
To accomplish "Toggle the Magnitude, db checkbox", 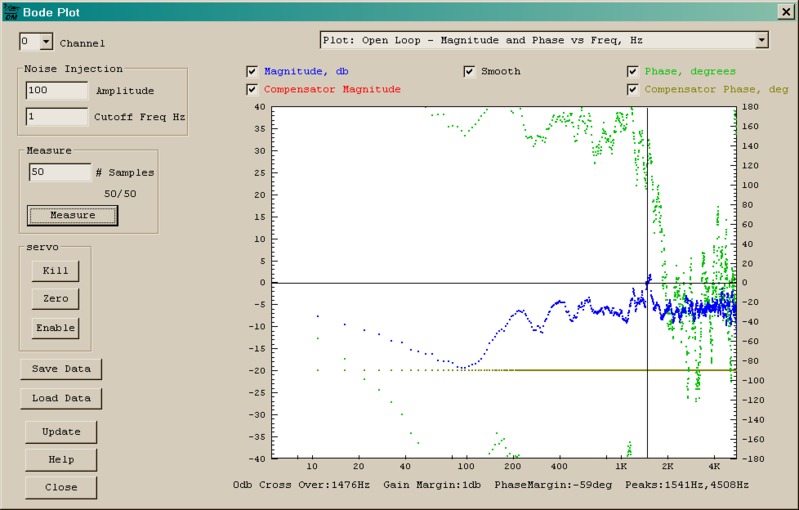I will 252,72.
